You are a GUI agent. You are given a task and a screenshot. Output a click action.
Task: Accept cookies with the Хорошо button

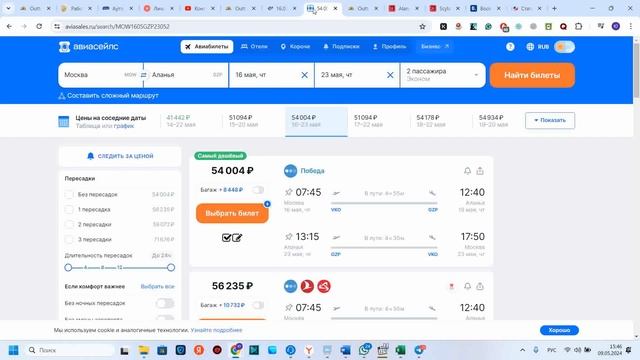[559, 330]
